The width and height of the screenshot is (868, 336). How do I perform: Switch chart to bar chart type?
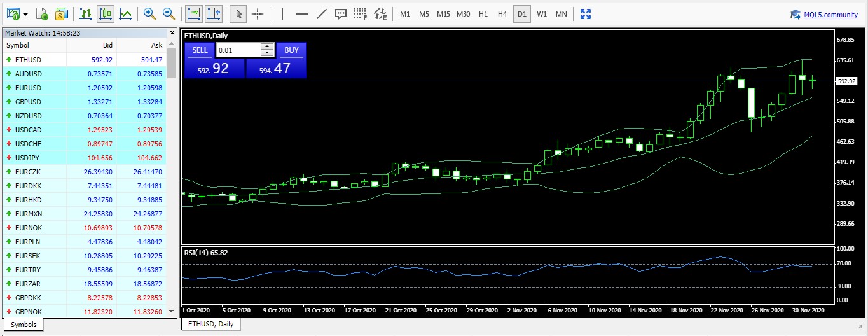pos(86,13)
